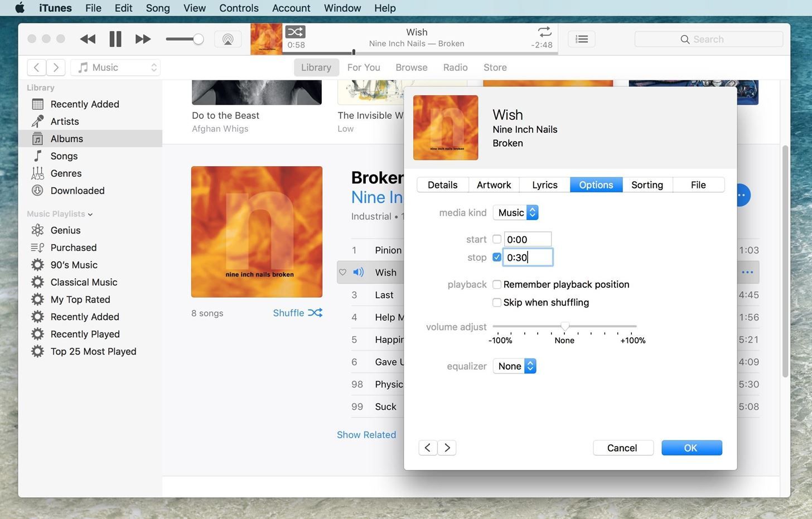Open the media kind dropdown
The height and width of the screenshot is (519, 812).
point(515,212)
